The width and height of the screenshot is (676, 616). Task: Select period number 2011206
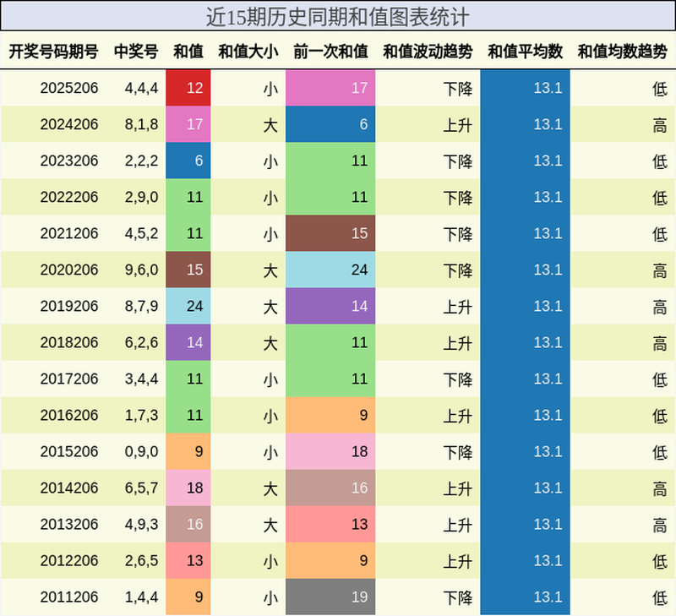point(69,597)
